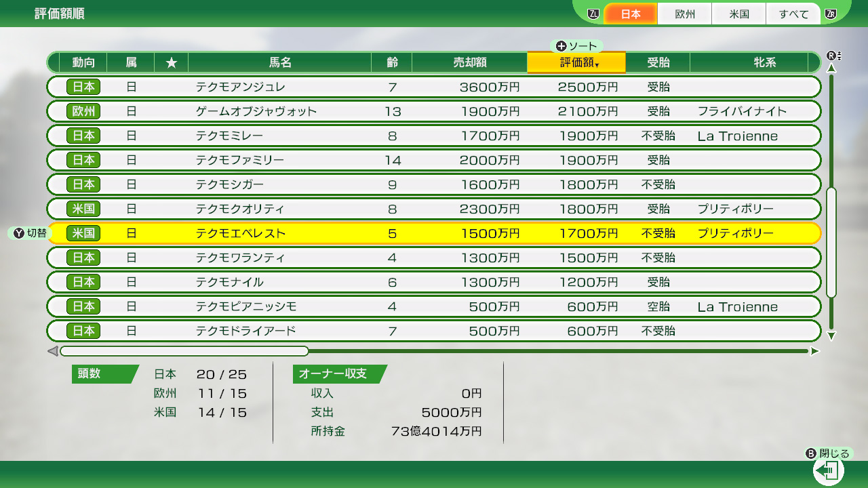Viewport: 868px width, 488px height.
Task: Click vertical scrollbar down arrow
Action: point(831,335)
